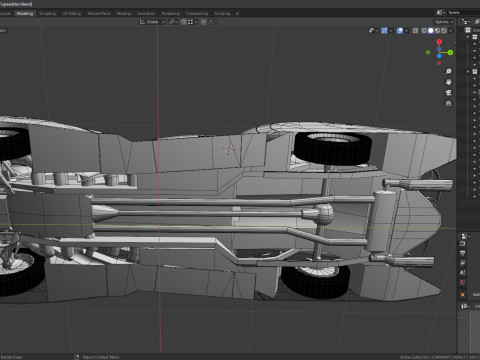The height and width of the screenshot is (360, 480).
Task: Open the Compositing workspace tab
Action: coord(197,13)
